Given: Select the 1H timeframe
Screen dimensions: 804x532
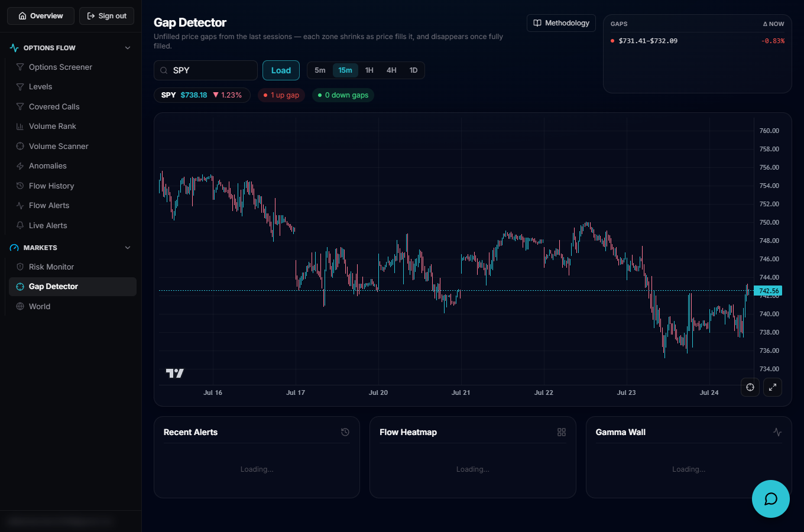Looking at the screenshot, I should tap(369, 70).
